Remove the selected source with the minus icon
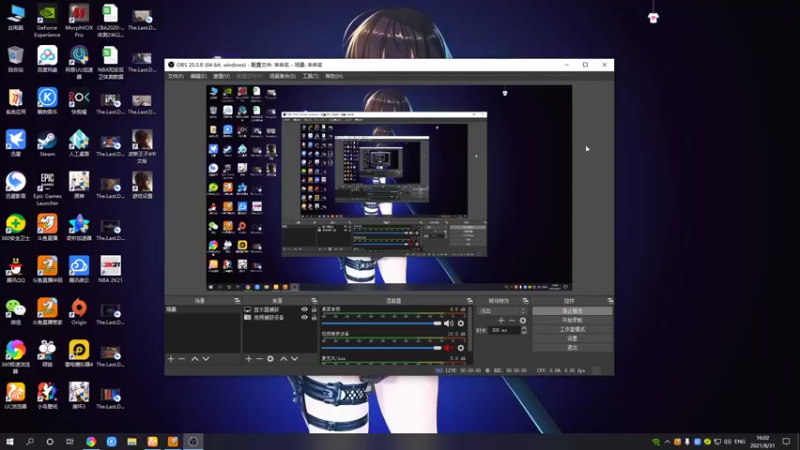This screenshot has width=800, height=450. click(259, 359)
